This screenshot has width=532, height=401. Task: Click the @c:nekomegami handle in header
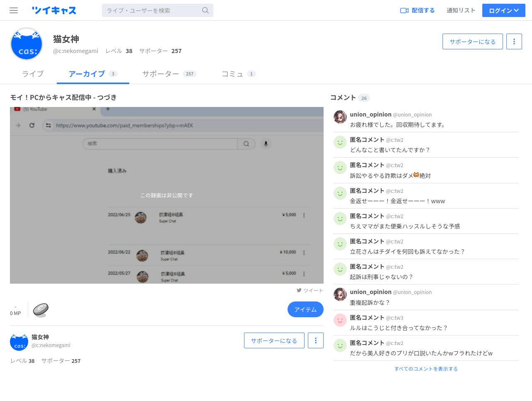pyautogui.click(x=76, y=51)
